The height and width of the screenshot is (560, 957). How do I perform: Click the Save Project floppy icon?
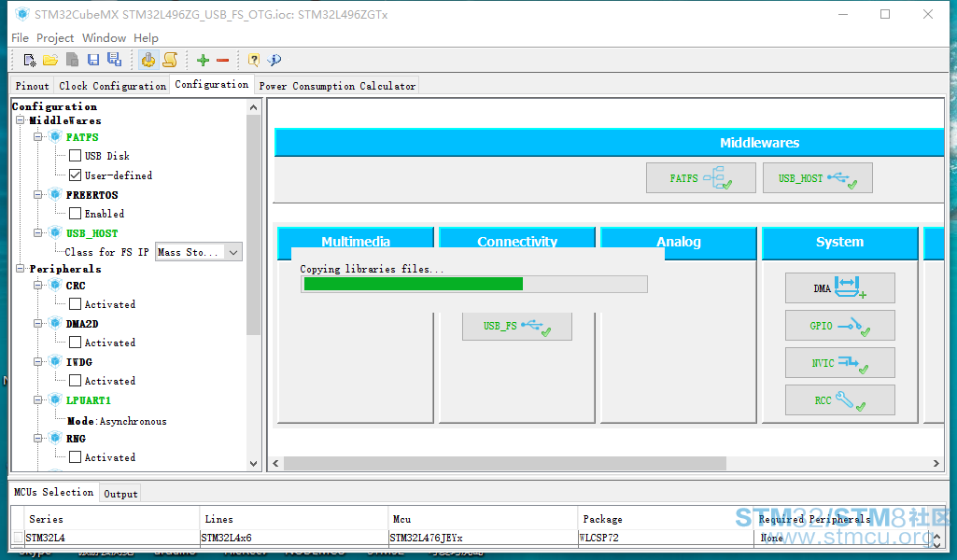tap(92, 60)
